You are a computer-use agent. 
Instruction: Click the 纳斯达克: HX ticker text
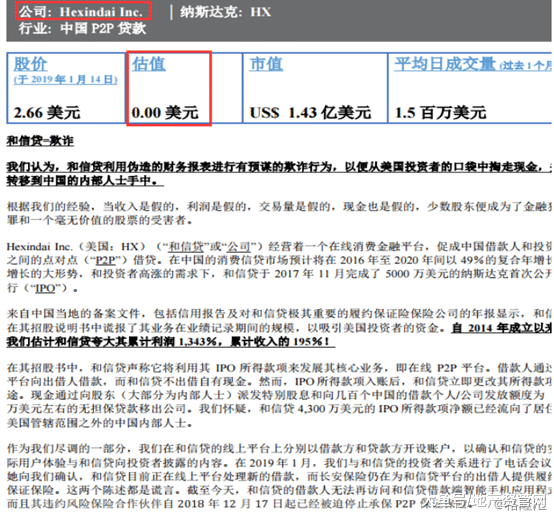225,12
